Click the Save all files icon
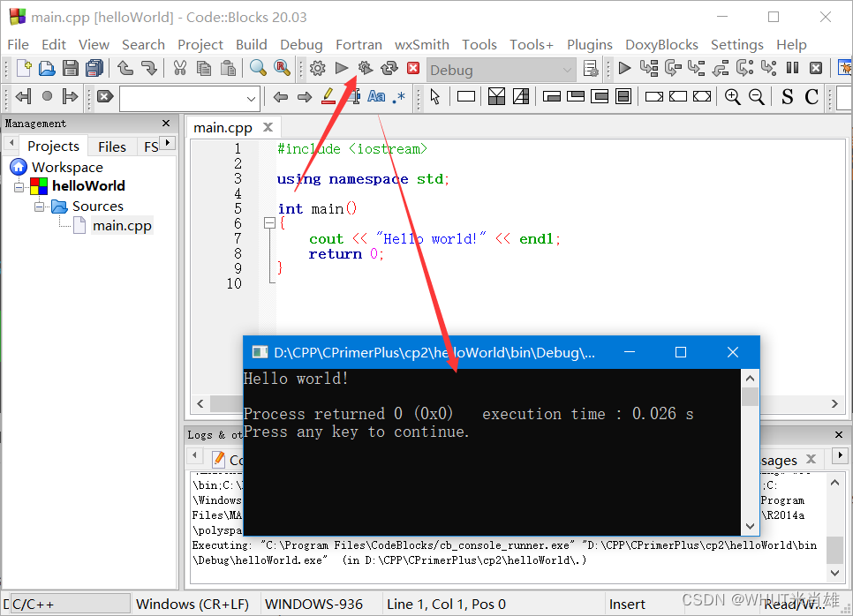 pos(94,69)
